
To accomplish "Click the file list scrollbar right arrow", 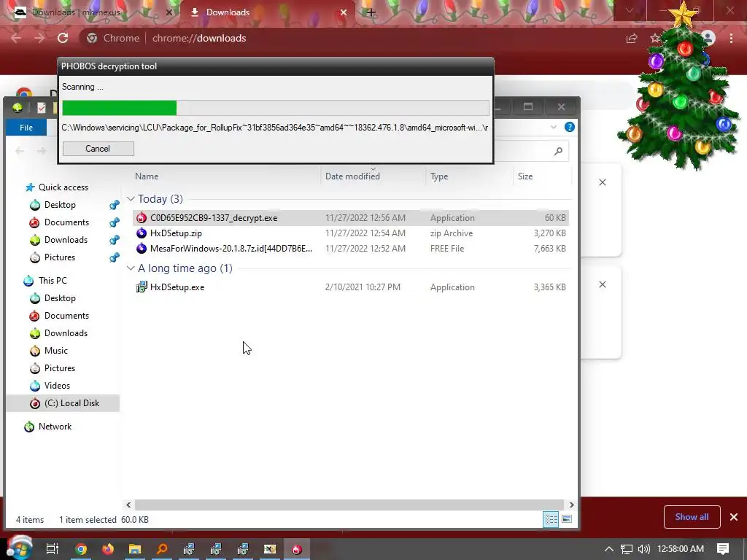I will click(571, 505).
